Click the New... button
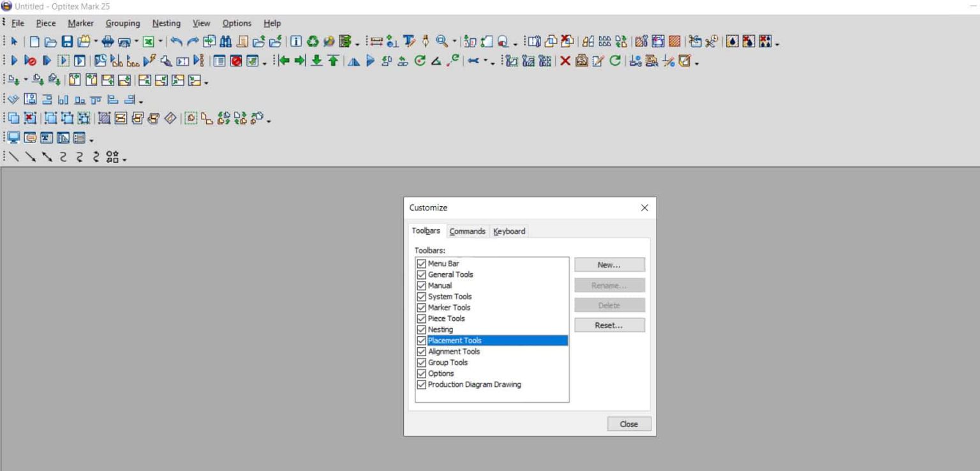This screenshot has width=980, height=471. [x=609, y=265]
